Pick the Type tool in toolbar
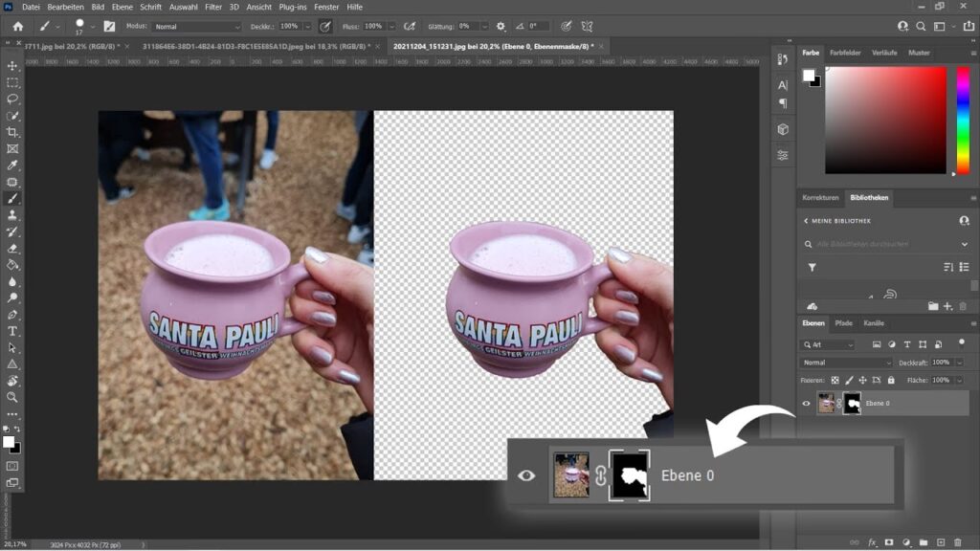The height and width of the screenshot is (551, 980). tap(12, 331)
